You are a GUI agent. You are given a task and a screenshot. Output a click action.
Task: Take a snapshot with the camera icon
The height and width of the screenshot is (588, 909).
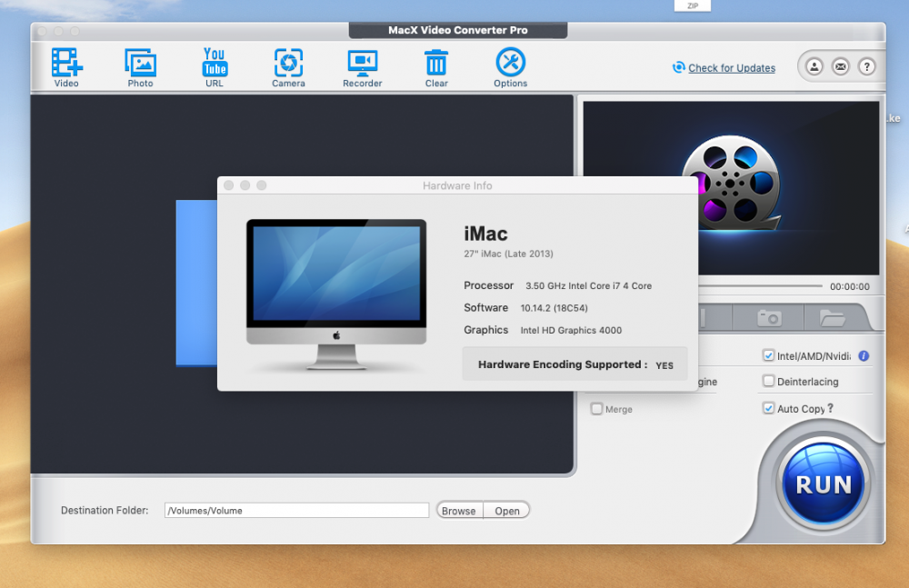click(769, 318)
